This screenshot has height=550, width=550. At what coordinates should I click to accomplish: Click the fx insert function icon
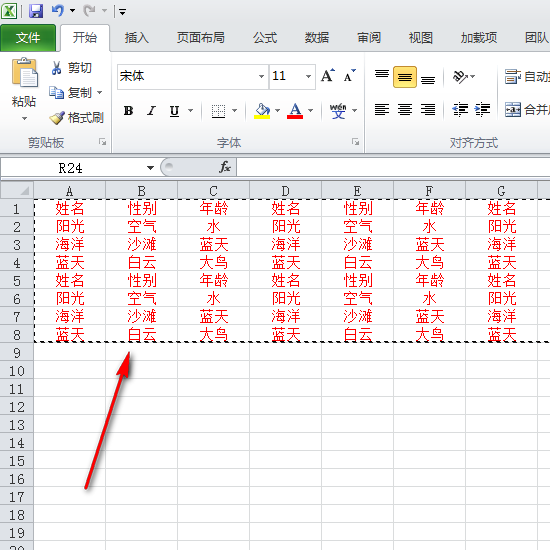(224, 167)
